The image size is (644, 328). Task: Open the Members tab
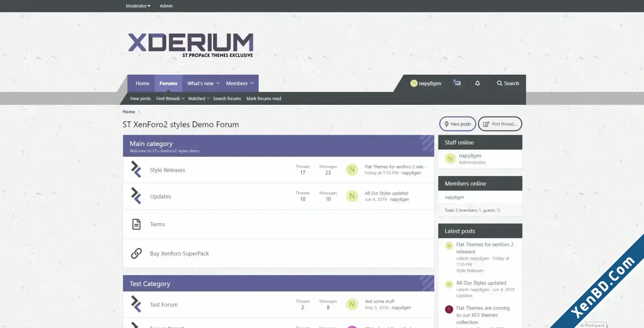coord(237,83)
